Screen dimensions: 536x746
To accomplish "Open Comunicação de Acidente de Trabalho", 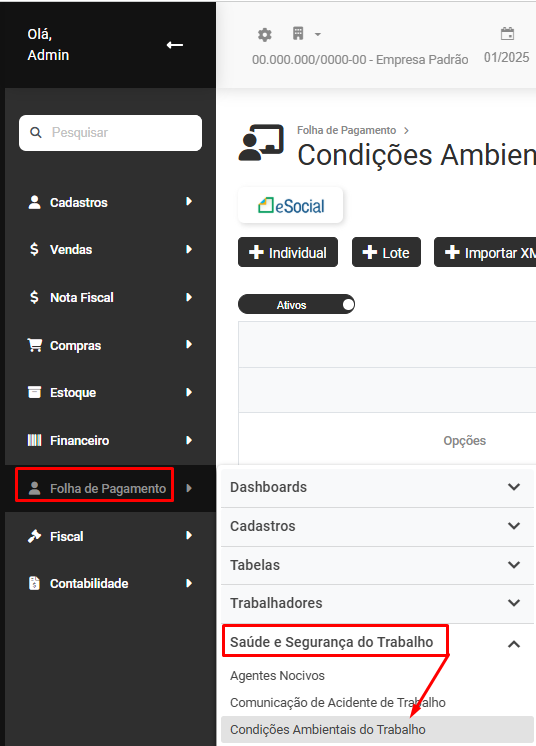I will coord(338,703).
